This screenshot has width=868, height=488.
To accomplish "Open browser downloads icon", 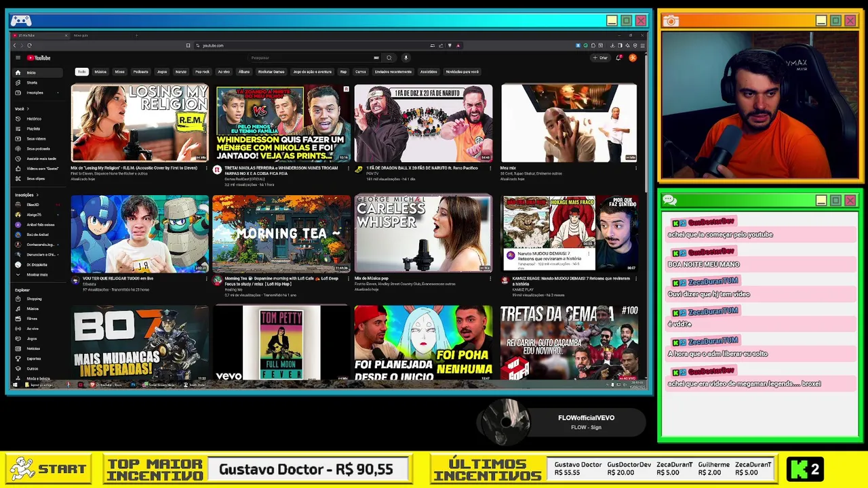I will pyautogui.click(x=612, y=45).
